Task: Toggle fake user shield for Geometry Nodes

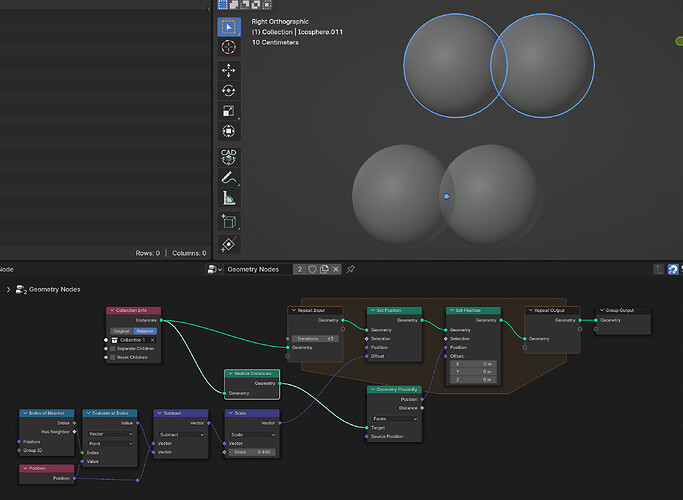Action: point(312,269)
